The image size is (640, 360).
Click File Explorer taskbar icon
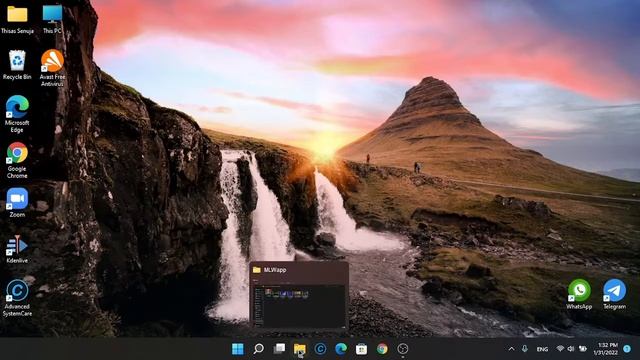[300, 349]
